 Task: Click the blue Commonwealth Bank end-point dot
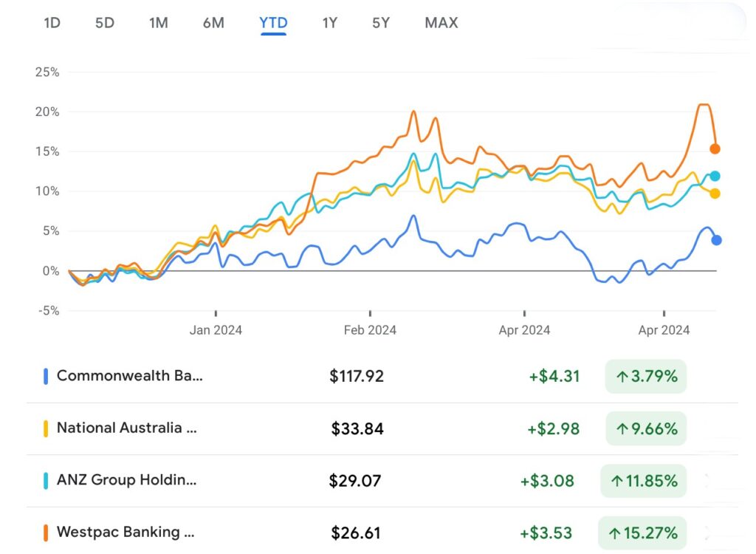point(716,240)
